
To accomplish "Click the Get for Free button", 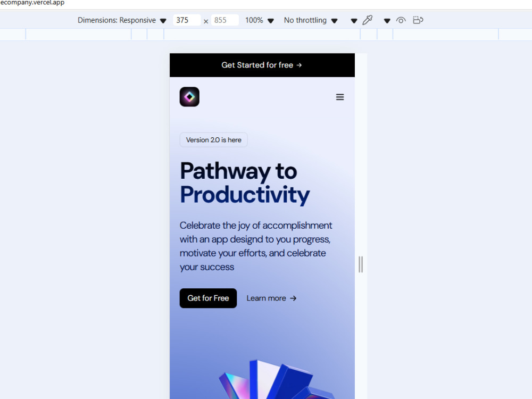I will [x=208, y=298].
